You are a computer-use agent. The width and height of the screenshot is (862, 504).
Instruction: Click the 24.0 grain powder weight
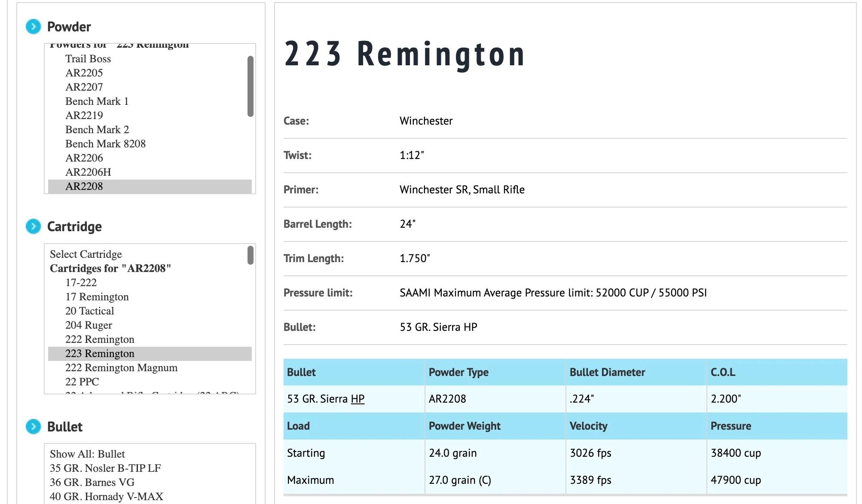[x=453, y=453]
